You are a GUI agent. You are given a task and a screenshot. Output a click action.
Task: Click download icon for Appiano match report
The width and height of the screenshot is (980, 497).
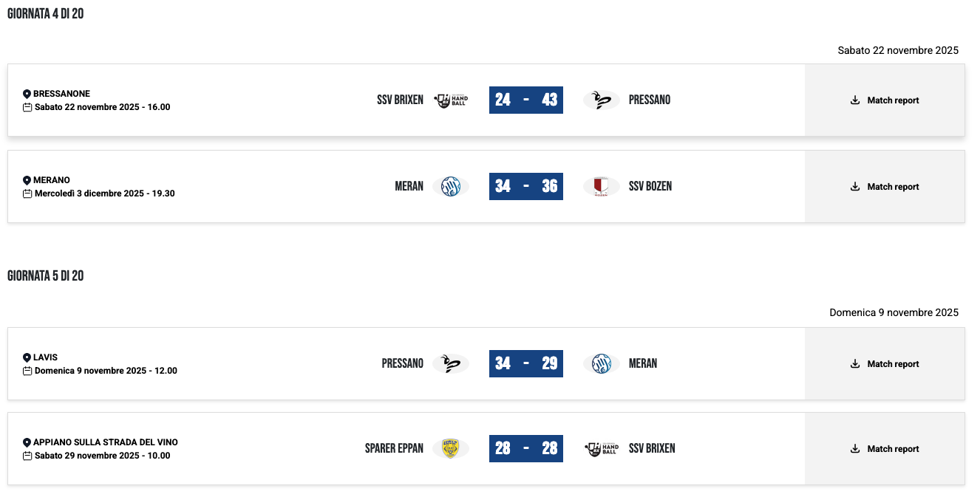(x=855, y=449)
